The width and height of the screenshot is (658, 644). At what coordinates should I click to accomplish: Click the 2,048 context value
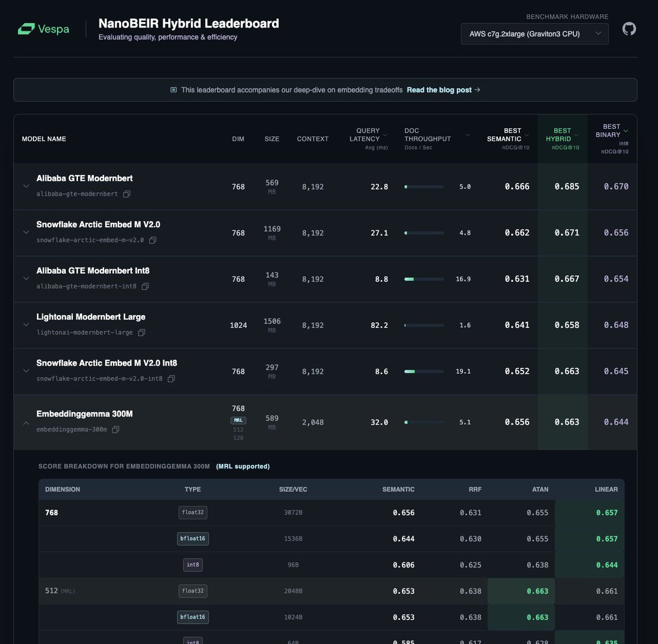click(313, 423)
